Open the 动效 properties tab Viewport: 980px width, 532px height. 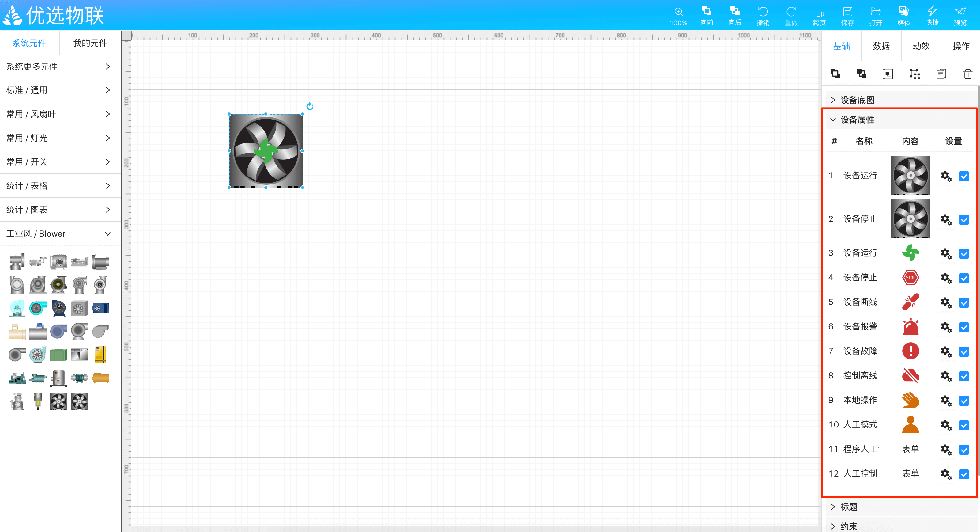(x=921, y=46)
